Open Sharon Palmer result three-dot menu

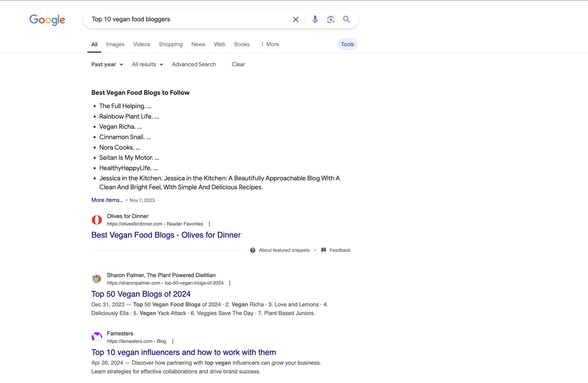230,283
